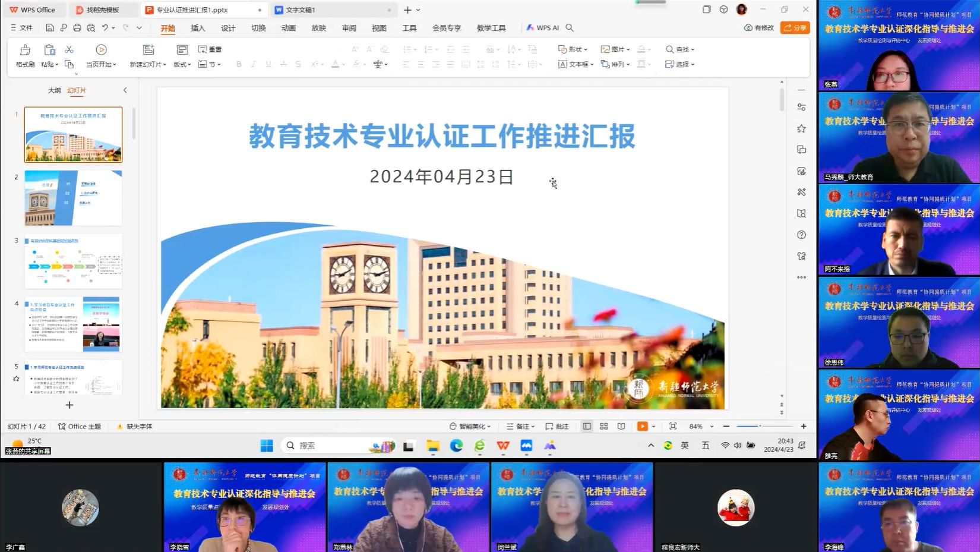Expand the New Slide (新建幻灯片) dropdown

click(147, 64)
